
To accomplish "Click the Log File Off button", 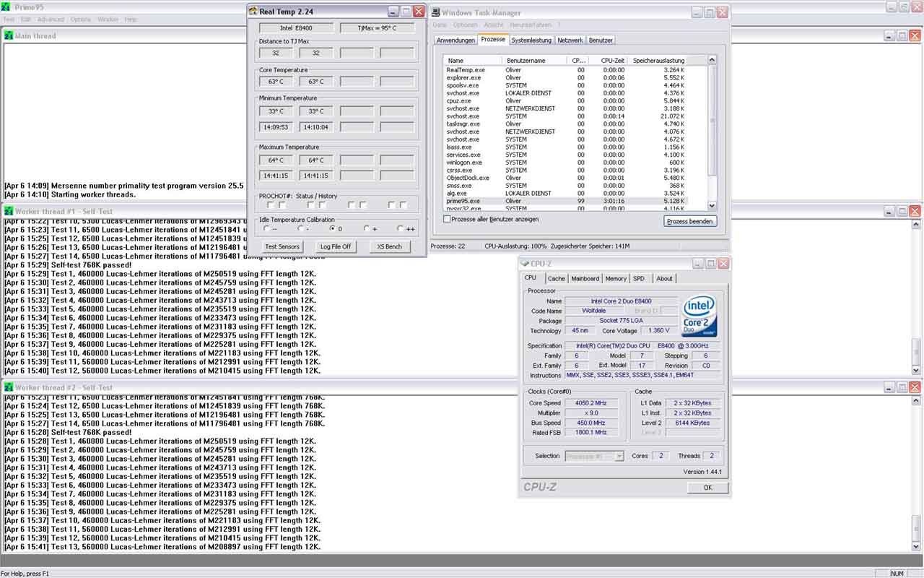I will 336,246.
